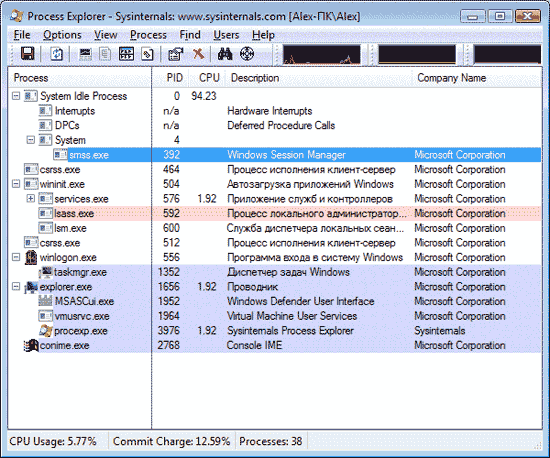The height and width of the screenshot is (458, 550).
Task: Click DLL/Handle view toolbar icon
Action: pyautogui.click(x=147, y=54)
